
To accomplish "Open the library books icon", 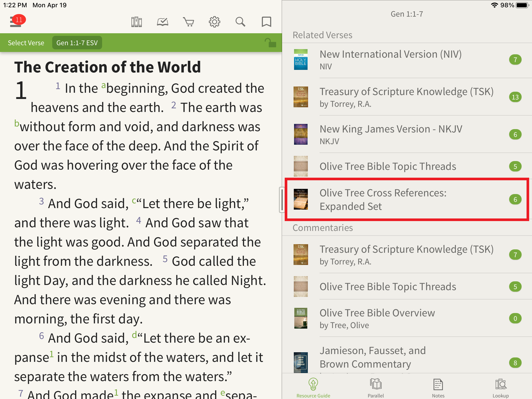I will (136, 22).
